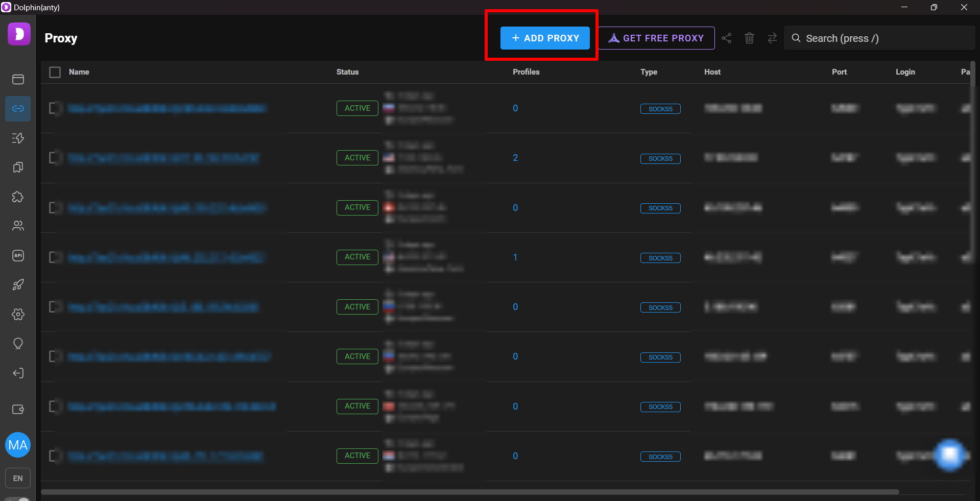Open the puzzle-piece extensions icon in sidebar
The height and width of the screenshot is (501, 980).
pos(18,197)
